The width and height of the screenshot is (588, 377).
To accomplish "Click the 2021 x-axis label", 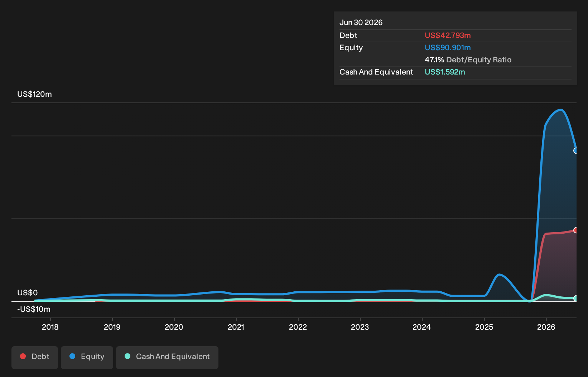I will coord(236,327).
